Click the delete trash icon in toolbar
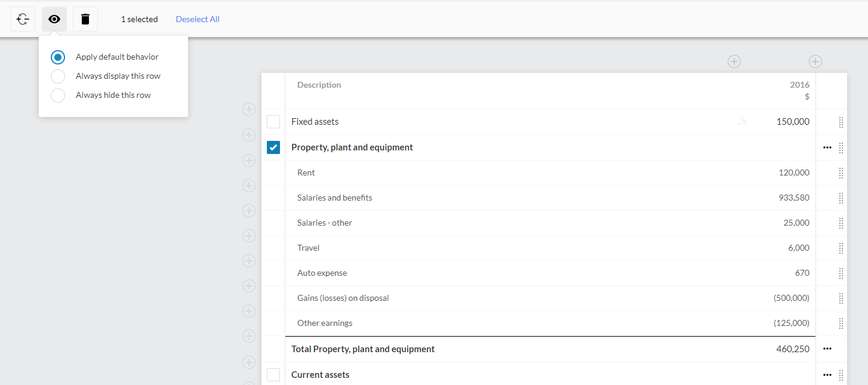This screenshot has width=868, height=385. pyautogui.click(x=85, y=19)
